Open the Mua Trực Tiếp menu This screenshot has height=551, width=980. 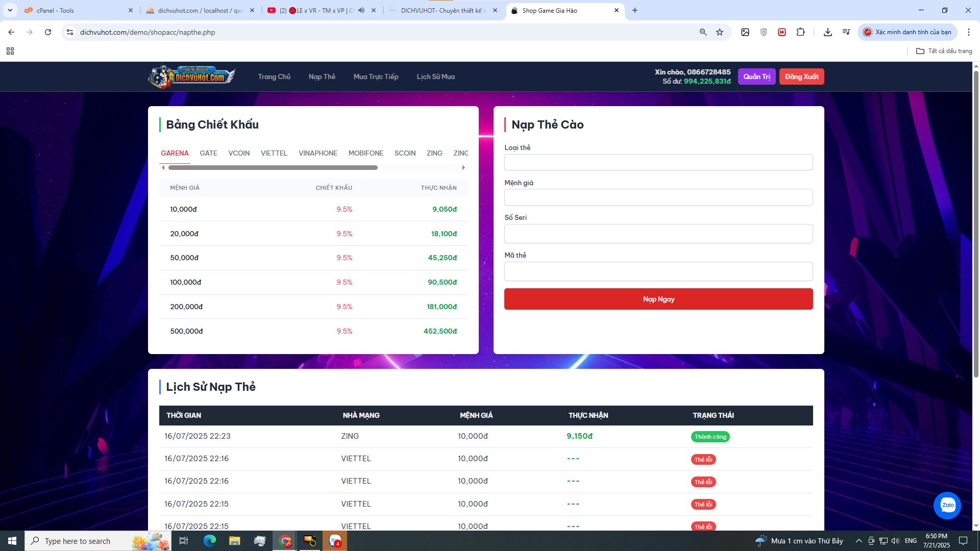(x=376, y=77)
